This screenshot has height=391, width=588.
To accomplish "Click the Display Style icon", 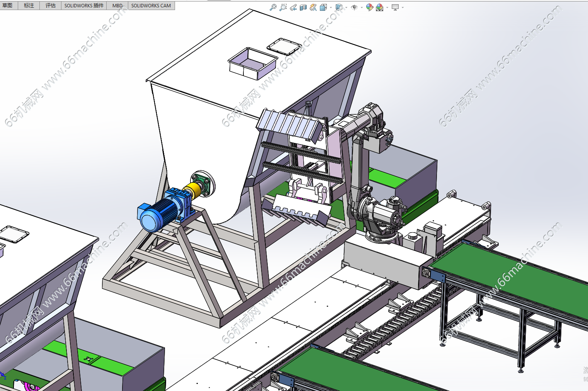I will click(339, 7).
